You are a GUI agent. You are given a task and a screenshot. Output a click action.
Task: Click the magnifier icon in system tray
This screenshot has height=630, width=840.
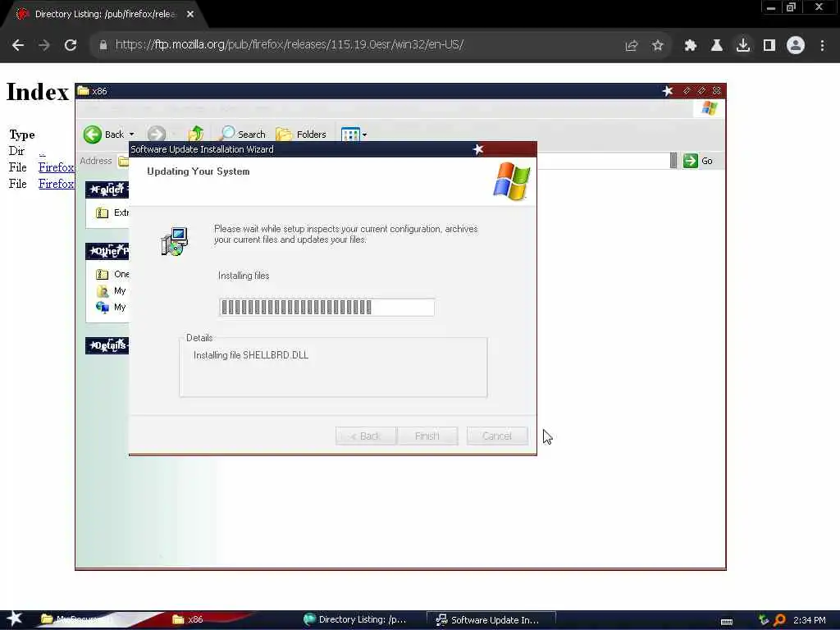[x=780, y=620]
